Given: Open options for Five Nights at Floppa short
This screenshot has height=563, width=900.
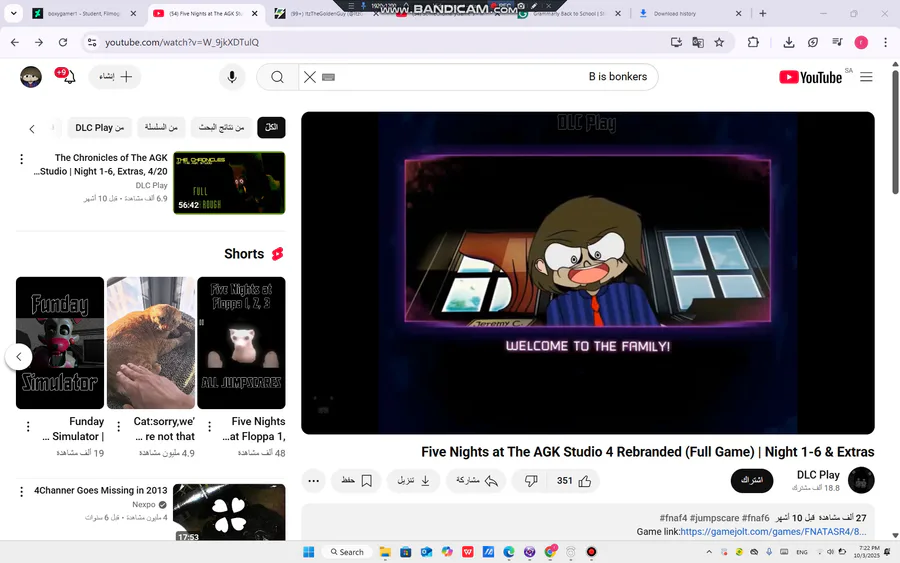Looking at the screenshot, I should [210, 426].
